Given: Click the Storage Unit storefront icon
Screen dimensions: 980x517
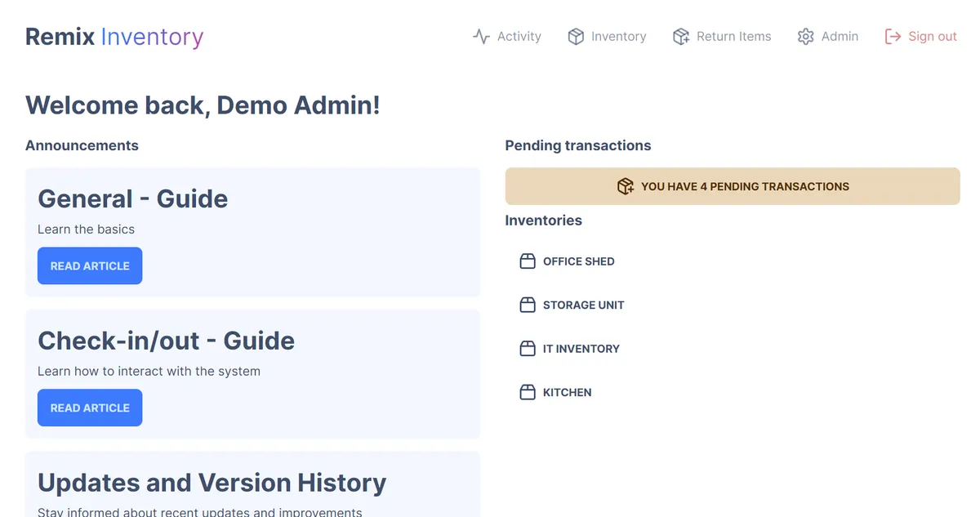Looking at the screenshot, I should 528,305.
